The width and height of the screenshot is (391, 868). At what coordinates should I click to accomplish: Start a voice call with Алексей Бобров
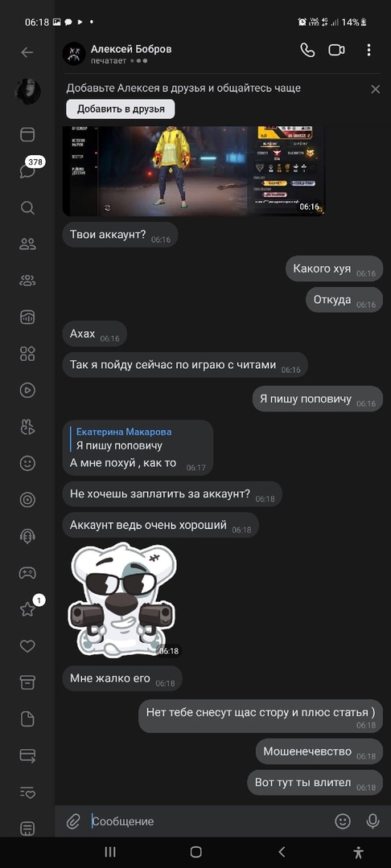(307, 51)
